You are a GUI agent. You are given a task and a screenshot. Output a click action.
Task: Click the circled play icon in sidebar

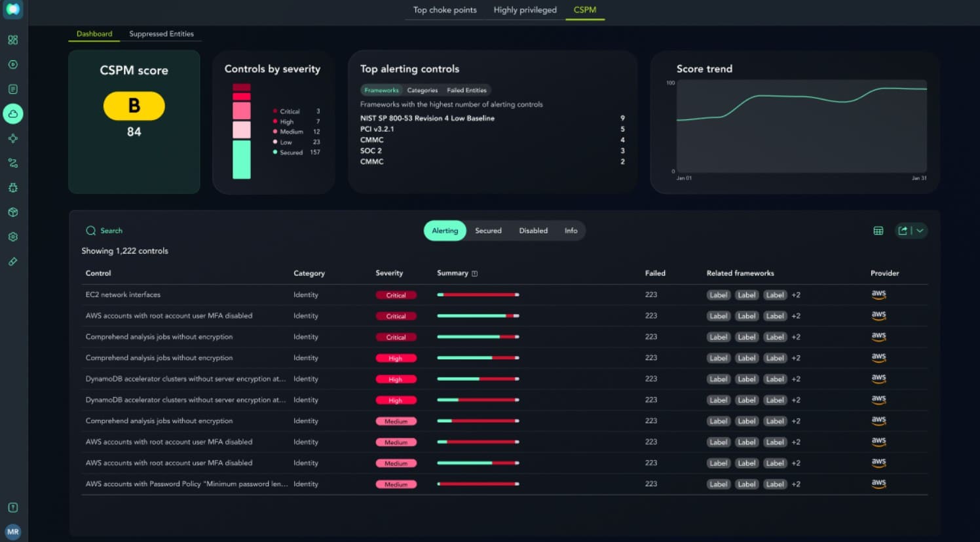coord(12,64)
